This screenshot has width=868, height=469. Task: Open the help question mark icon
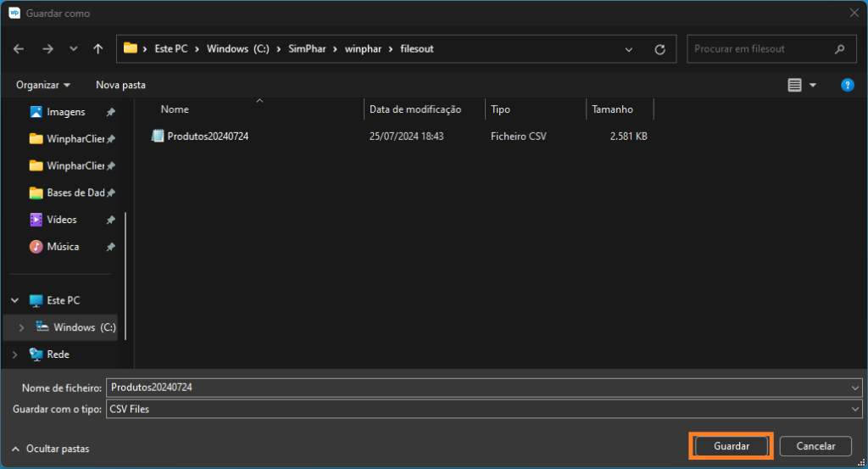tap(846, 85)
